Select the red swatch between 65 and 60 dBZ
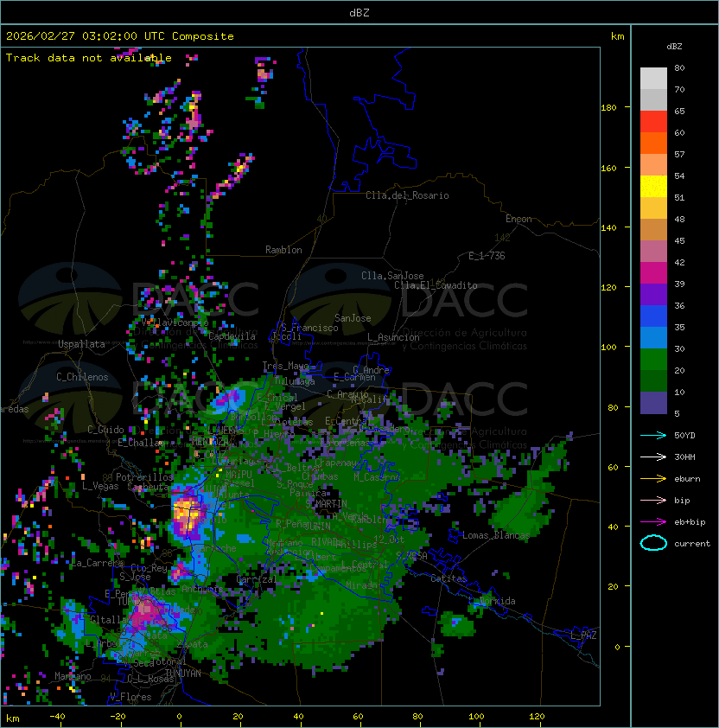Image resolution: width=719 pixels, height=728 pixels. click(653, 122)
